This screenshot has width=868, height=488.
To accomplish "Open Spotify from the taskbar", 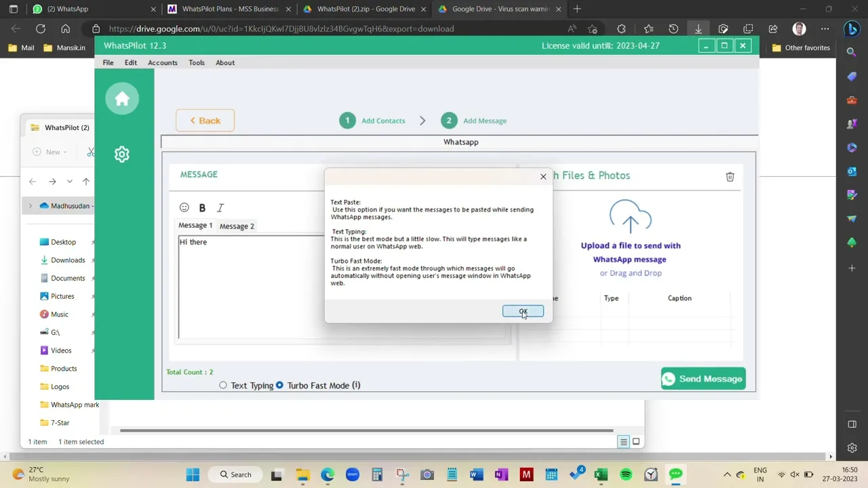I will 626,474.
